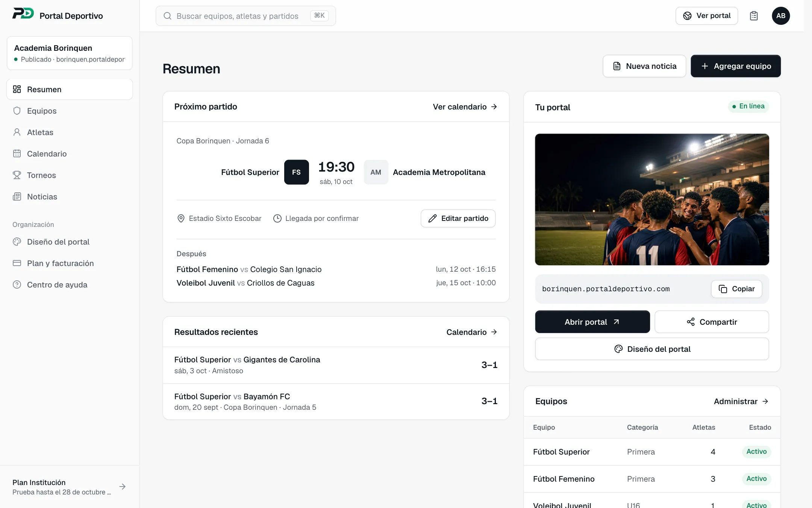Click the Diseño del portal palette icon in sidebar

pos(17,242)
